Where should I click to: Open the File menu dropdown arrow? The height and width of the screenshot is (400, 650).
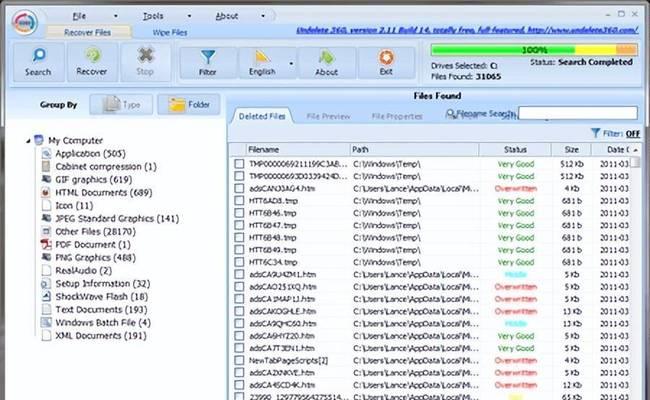click(x=116, y=16)
